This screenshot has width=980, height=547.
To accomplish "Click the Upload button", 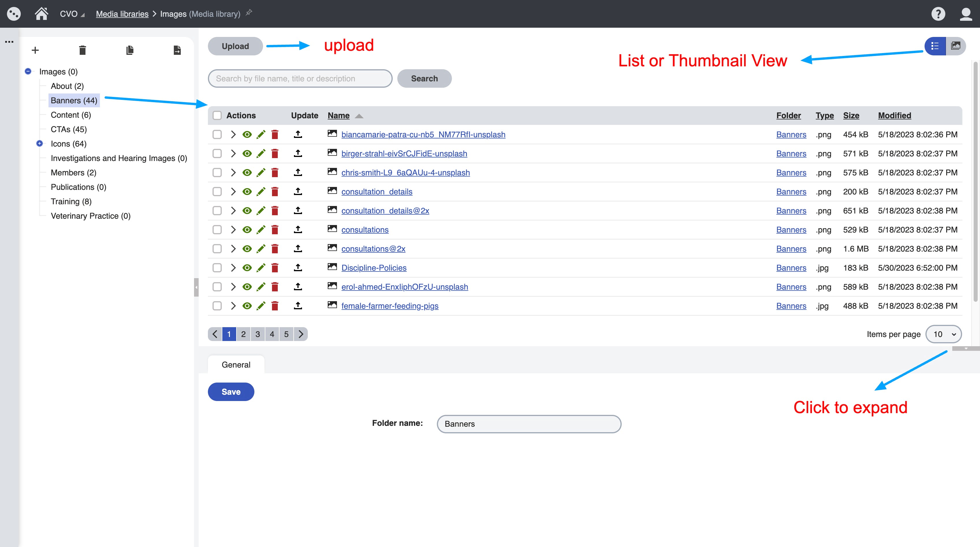I will [235, 46].
